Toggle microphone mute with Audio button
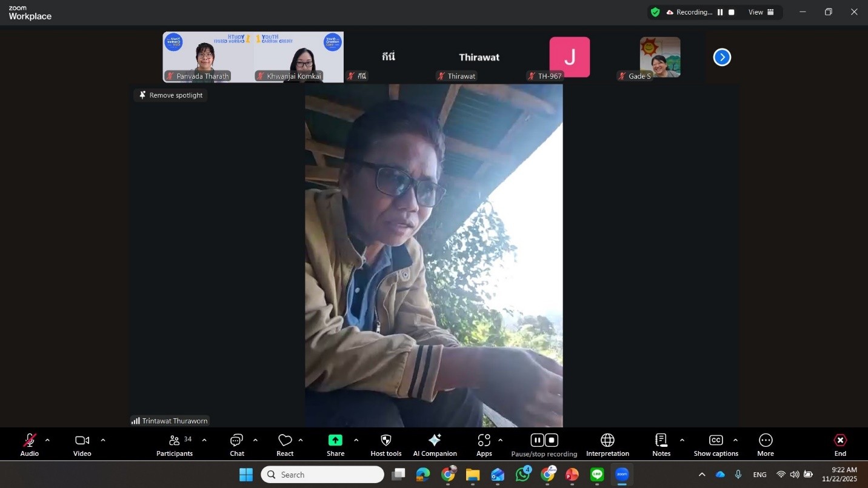The width and height of the screenshot is (868, 488). (29, 444)
